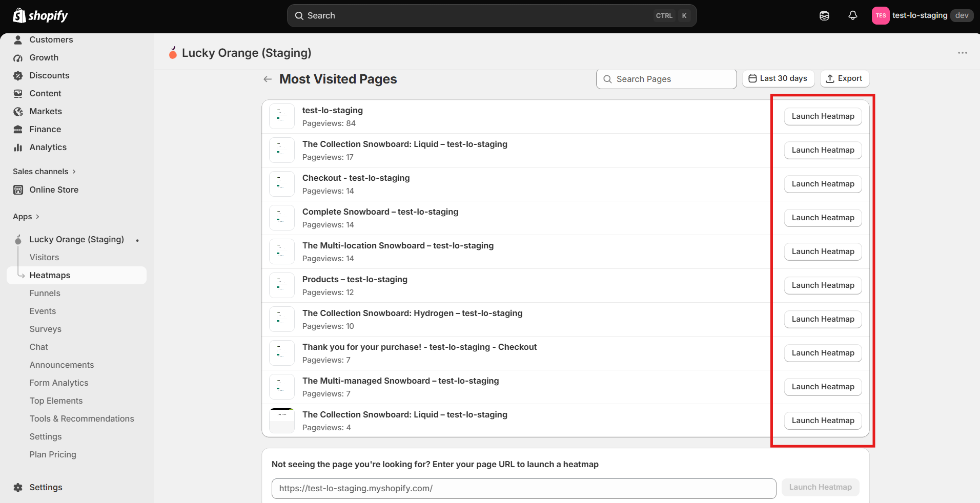Open Funnels page
The image size is (980, 503).
[45, 293]
